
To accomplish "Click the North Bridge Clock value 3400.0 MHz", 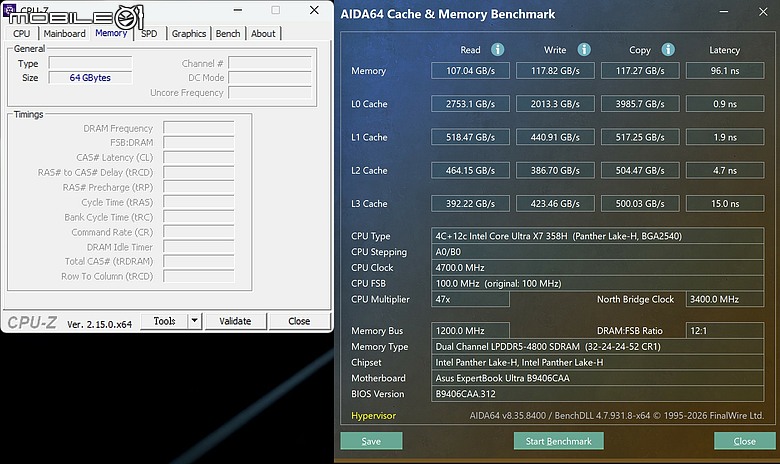I will pyautogui.click(x=725, y=299).
